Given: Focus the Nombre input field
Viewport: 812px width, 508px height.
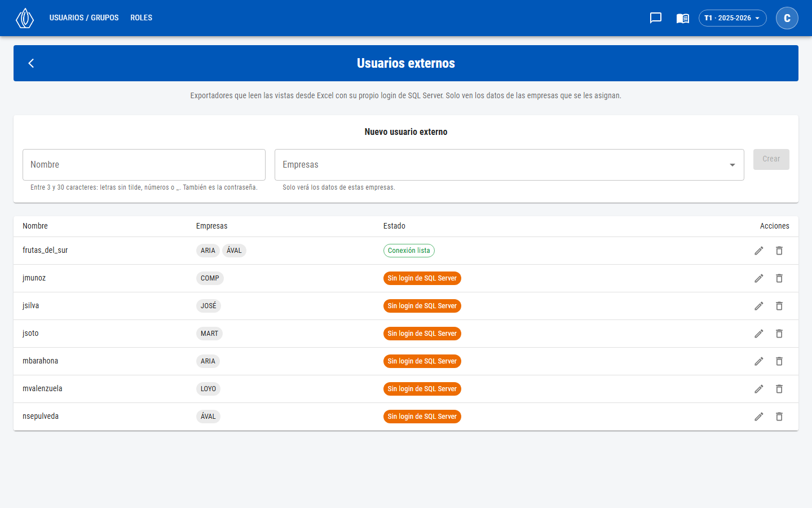Looking at the screenshot, I should tap(144, 165).
